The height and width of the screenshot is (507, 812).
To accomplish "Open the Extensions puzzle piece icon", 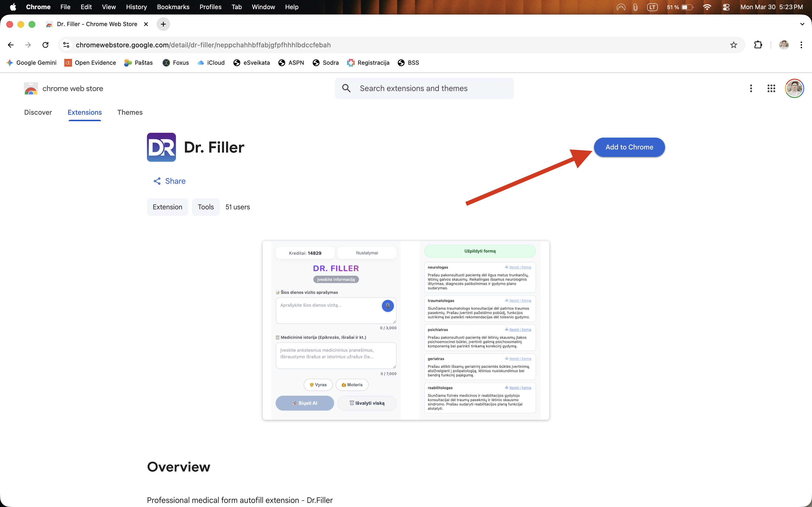I will point(758,45).
